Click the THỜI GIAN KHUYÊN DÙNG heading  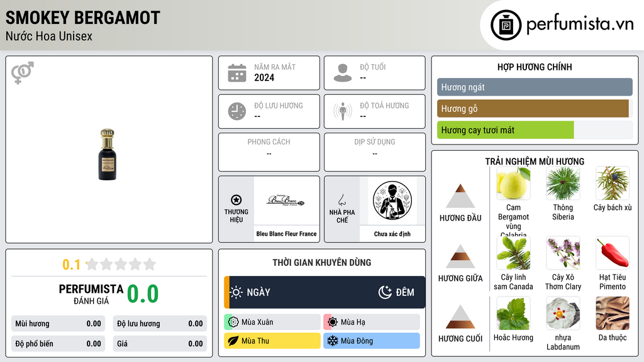pos(321,262)
